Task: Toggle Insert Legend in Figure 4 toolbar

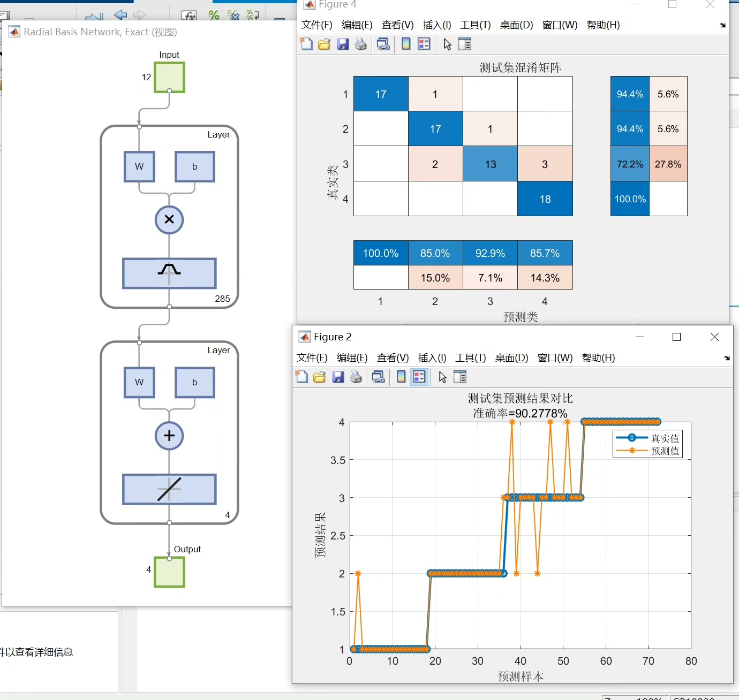Action: (x=424, y=44)
